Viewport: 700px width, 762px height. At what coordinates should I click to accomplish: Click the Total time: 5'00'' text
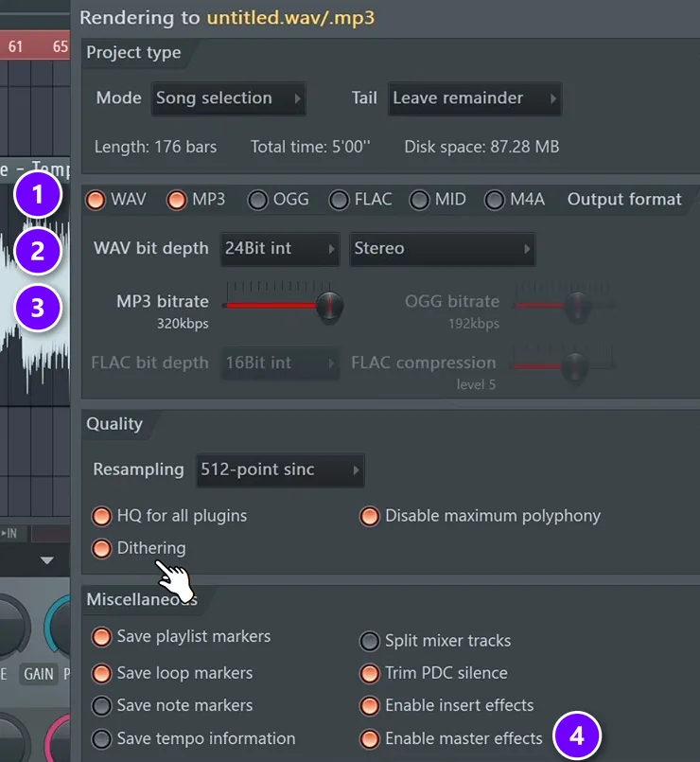pyautogui.click(x=310, y=147)
